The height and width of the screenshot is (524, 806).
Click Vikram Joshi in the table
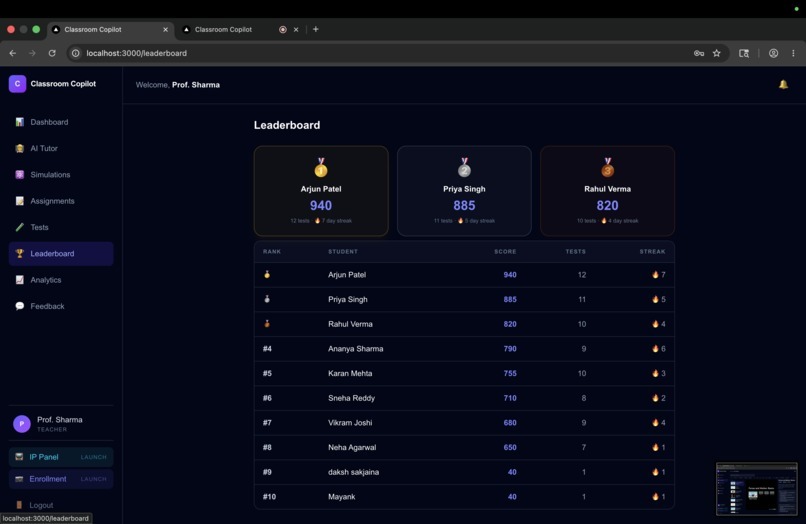350,423
